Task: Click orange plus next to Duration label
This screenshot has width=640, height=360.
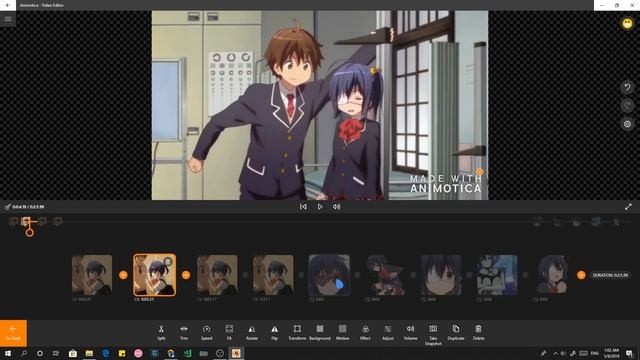Action: coord(581,275)
